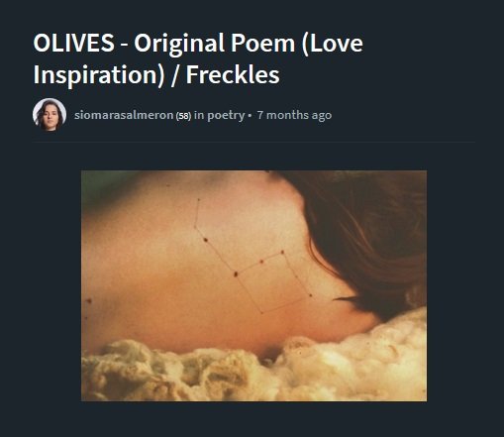Click the lone freckle at photo's left edge

(88, 300)
